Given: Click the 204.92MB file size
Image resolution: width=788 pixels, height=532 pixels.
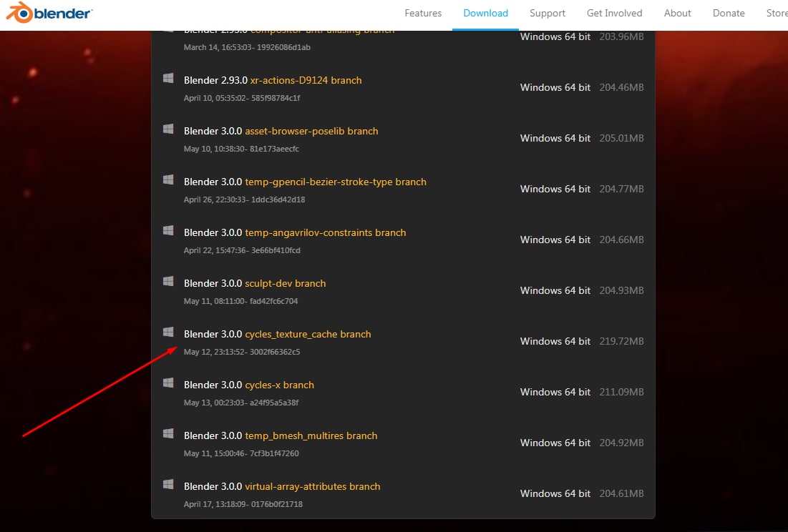Looking at the screenshot, I should 622,443.
